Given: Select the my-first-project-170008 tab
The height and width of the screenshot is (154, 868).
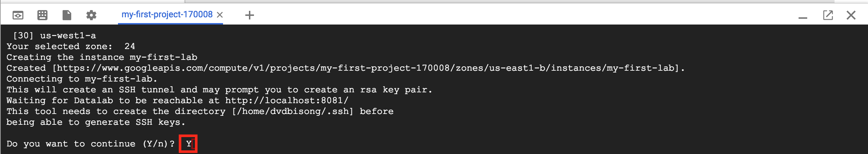Looking at the screenshot, I should coord(167,14).
